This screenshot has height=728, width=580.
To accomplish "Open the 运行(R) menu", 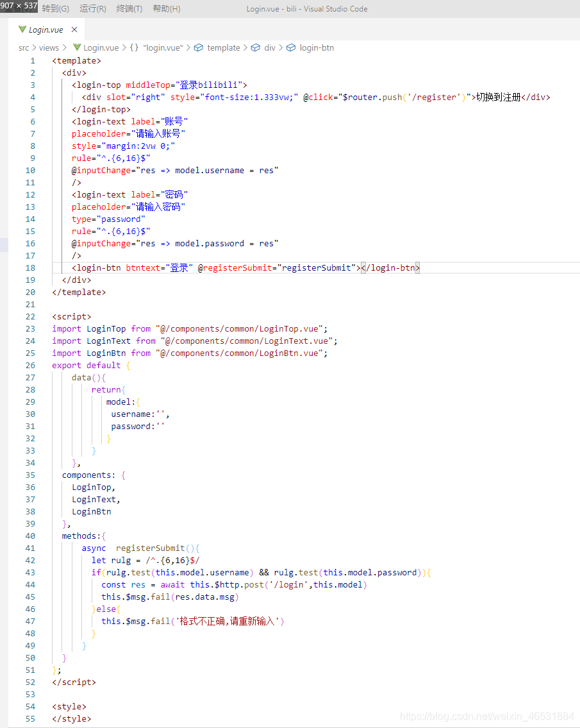I will click(93, 8).
